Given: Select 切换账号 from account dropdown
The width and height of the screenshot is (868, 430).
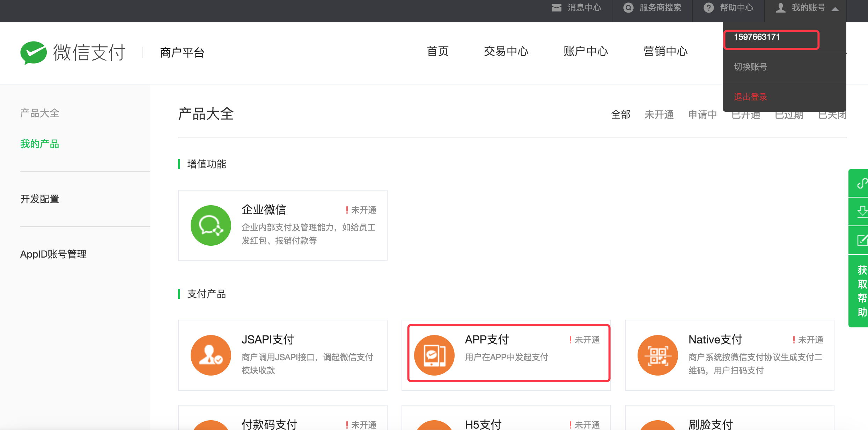Looking at the screenshot, I should pos(750,67).
